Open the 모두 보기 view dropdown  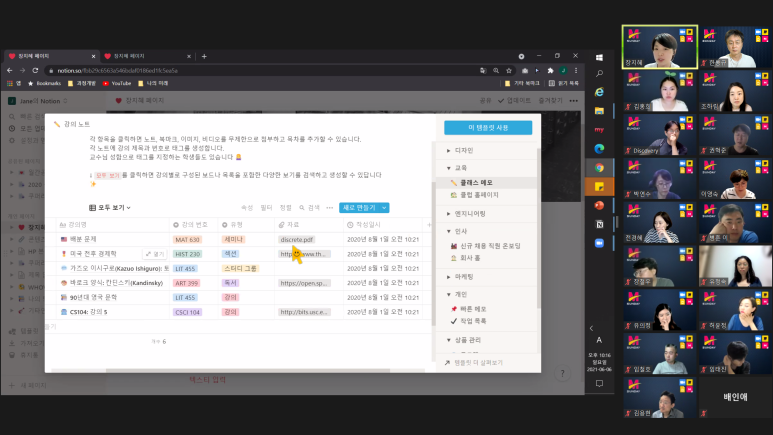(110, 208)
